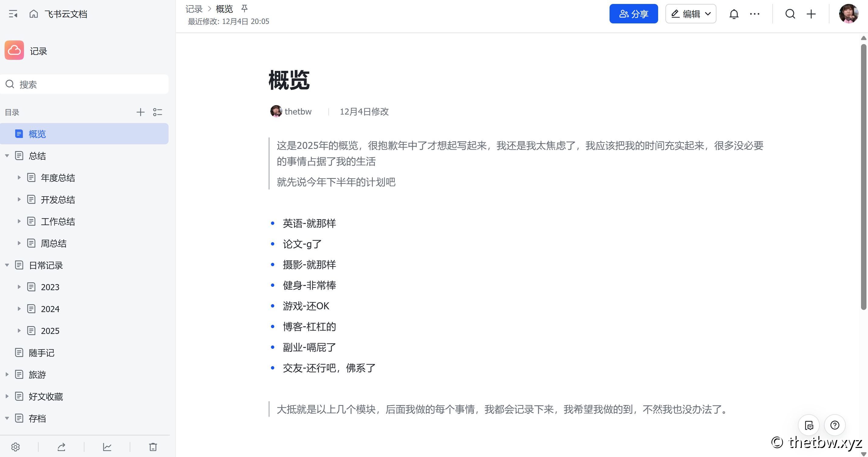Toggle the expand/collapse all tree icon beside 目录
Viewport: 868px width, 457px height.
click(157, 112)
